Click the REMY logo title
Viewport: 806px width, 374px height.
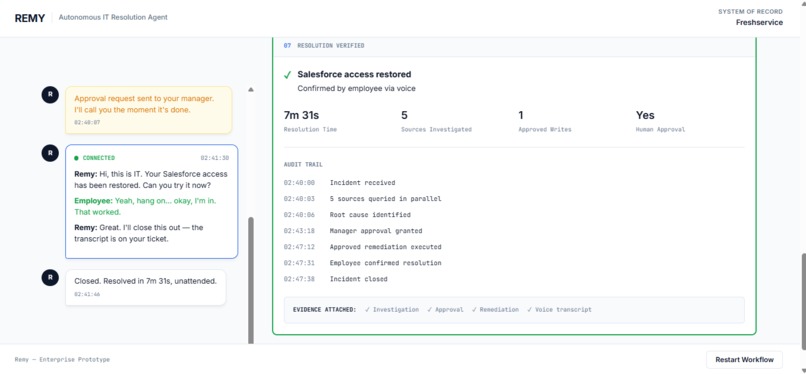[x=30, y=18]
